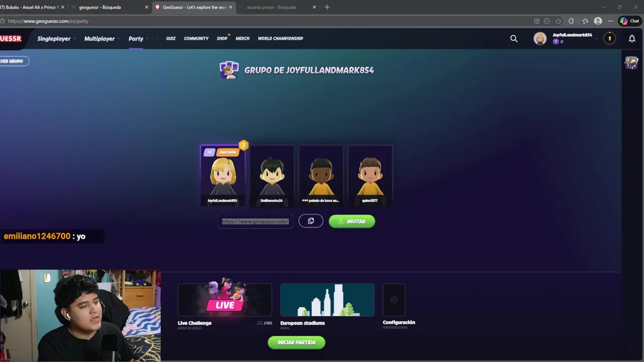This screenshot has width=644, height=362.
Task: Select the 'pelado de boca en...' player card
Action: (320, 175)
